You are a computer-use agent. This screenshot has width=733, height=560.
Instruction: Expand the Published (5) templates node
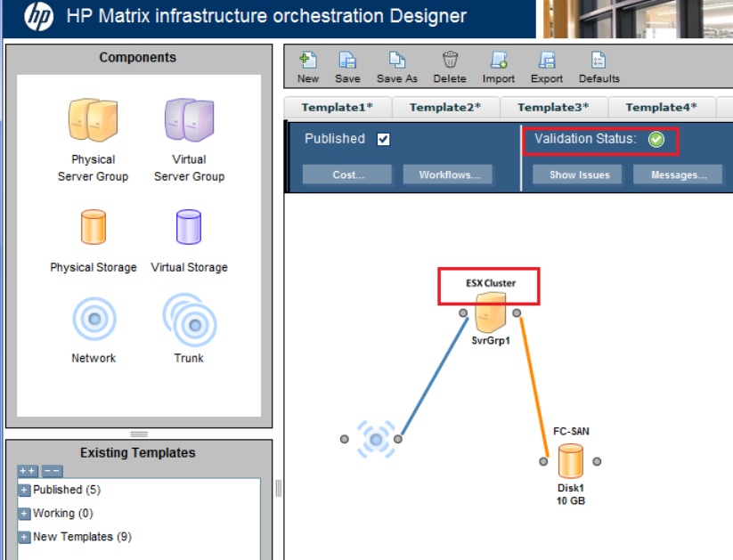(x=24, y=491)
